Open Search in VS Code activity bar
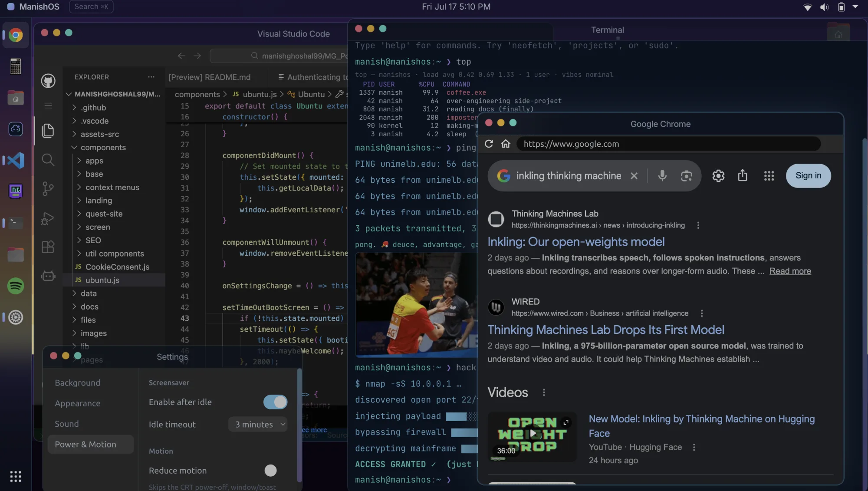This screenshot has width=868, height=491. click(48, 160)
